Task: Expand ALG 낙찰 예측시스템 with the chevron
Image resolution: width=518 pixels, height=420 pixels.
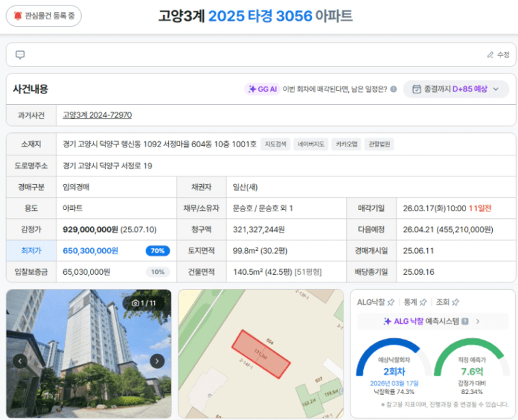Action: click(478, 321)
